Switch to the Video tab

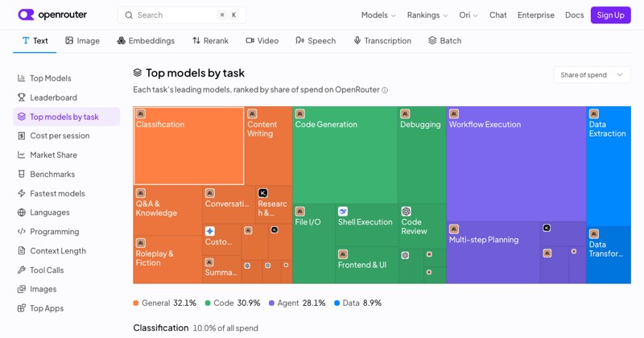coord(262,41)
